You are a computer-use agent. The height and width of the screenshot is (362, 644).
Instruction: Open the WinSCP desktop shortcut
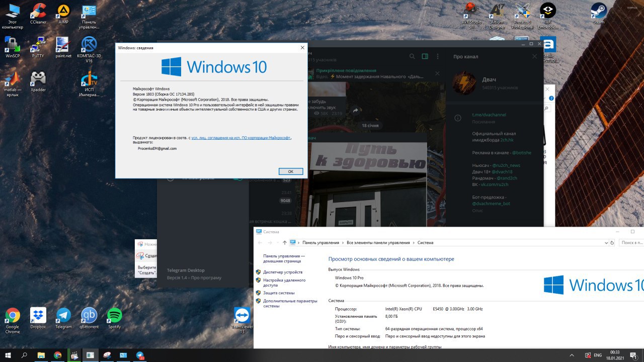(x=12, y=48)
